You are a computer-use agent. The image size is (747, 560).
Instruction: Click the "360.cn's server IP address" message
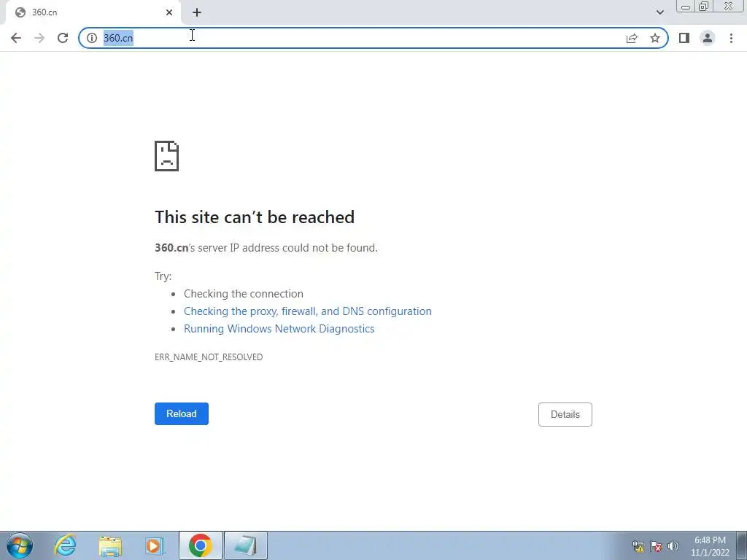point(266,248)
